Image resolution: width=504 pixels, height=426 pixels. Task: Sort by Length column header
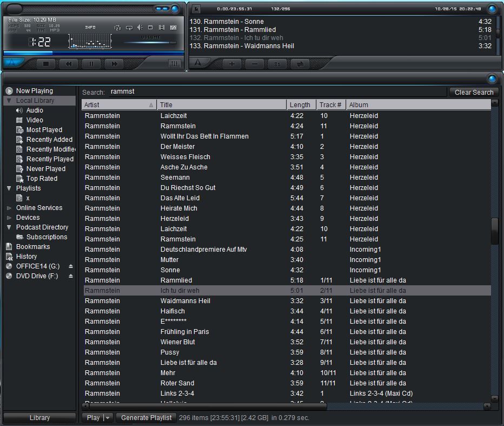[x=301, y=105]
